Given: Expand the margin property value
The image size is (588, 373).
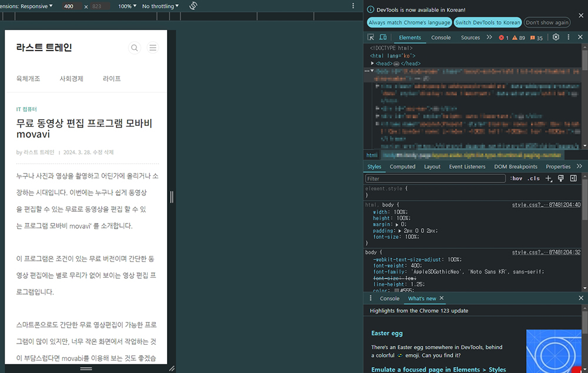Looking at the screenshot, I should [x=397, y=224].
